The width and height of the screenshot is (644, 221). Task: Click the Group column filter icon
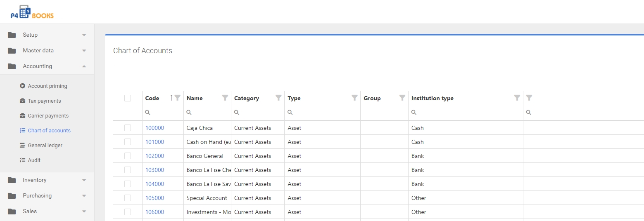pyautogui.click(x=402, y=98)
